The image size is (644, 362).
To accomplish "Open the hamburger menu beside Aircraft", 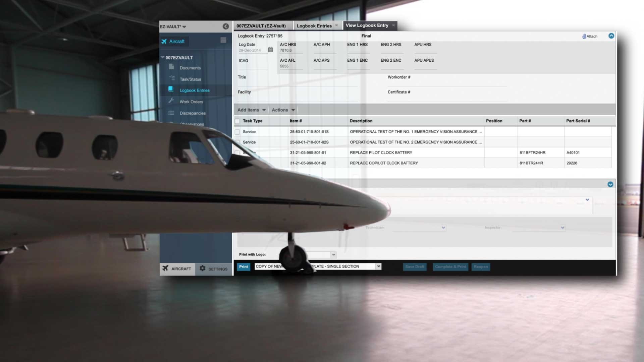I will tap(223, 40).
